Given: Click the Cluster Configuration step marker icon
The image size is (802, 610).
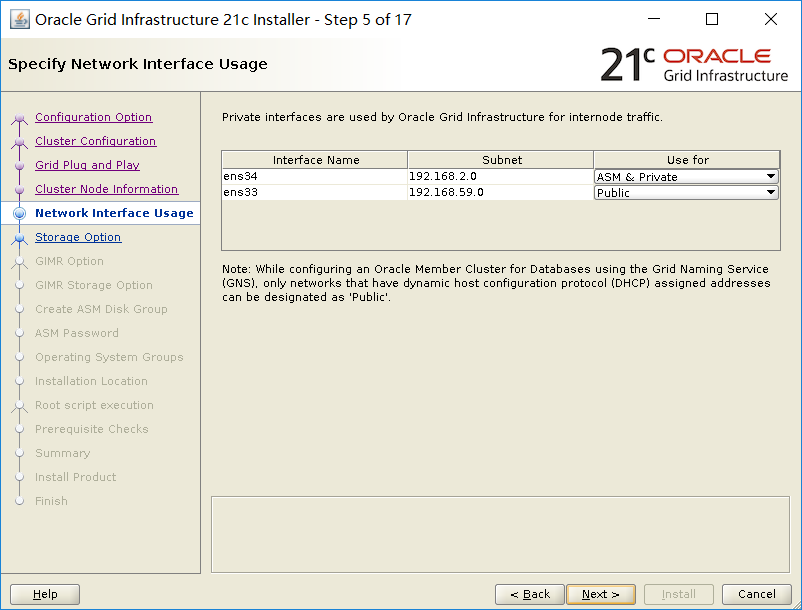Looking at the screenshot, I should (19, 142).
